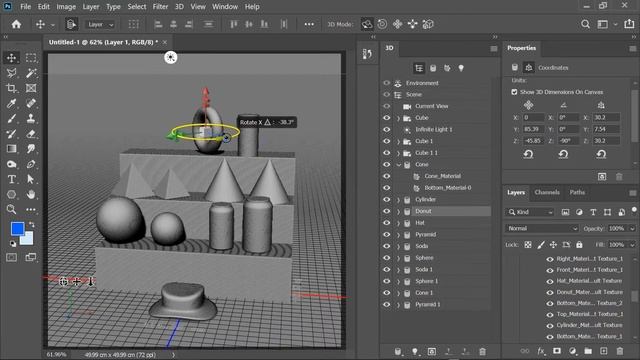Expand the Pyramid mesh node
Image resolution: width=640 pixels, height=360 pixels.
(x=398, y=235)
